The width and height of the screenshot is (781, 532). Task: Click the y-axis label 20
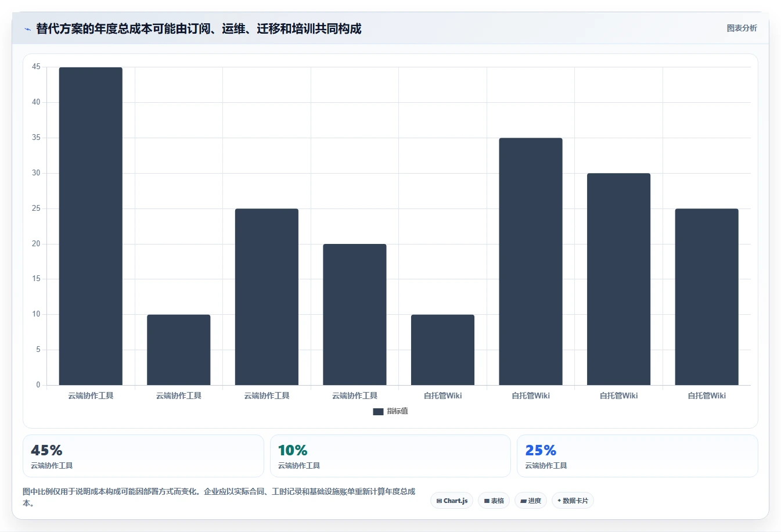pos(36,244)
